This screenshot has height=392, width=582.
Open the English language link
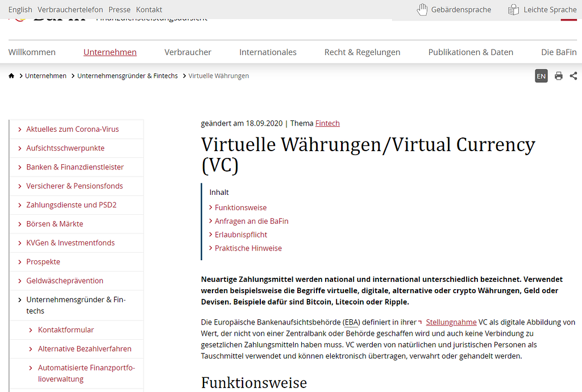coord(20,10)
